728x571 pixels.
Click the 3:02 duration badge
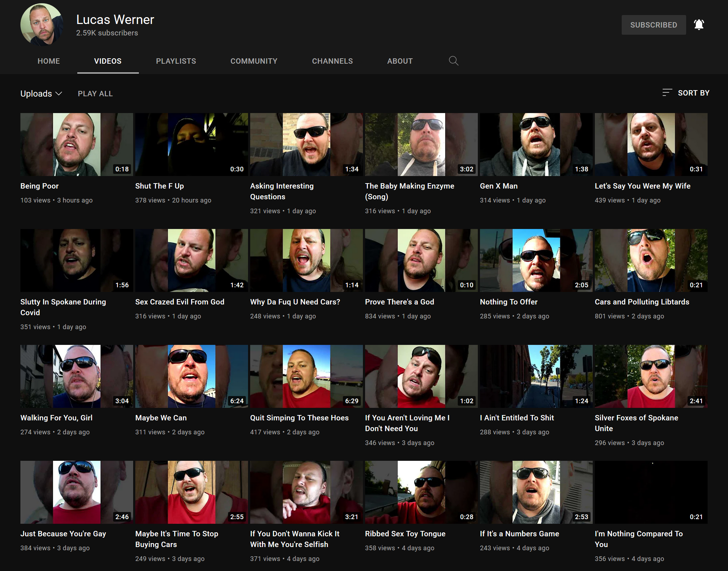[466, 169]
